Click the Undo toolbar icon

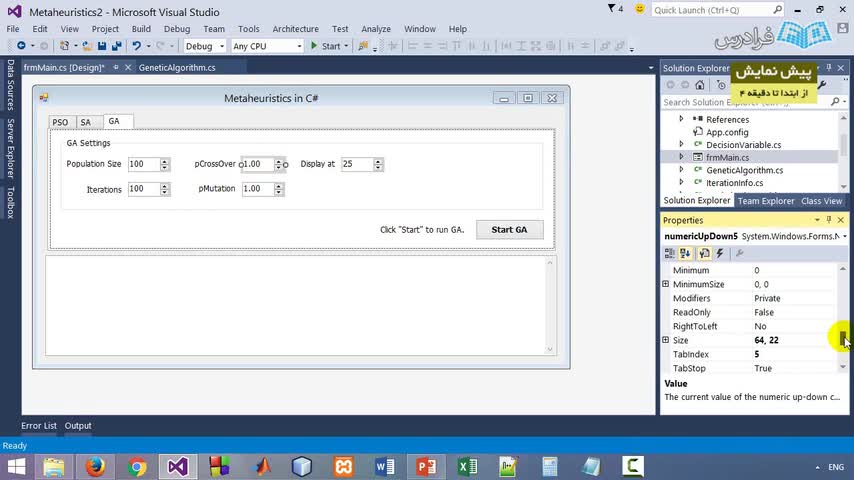[136, 46]
